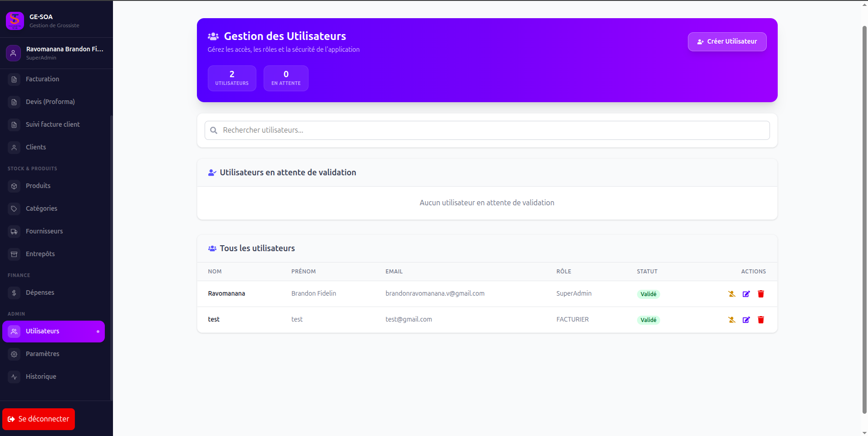Viewport: 868px width, 436px height.
Task: Click the Clients person icon
Action: coord(14,148)
